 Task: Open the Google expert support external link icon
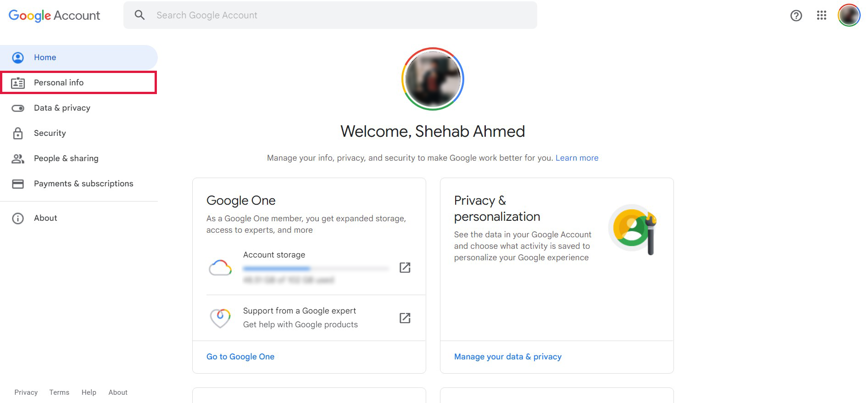pyautogui.click(x=405, y=318)
